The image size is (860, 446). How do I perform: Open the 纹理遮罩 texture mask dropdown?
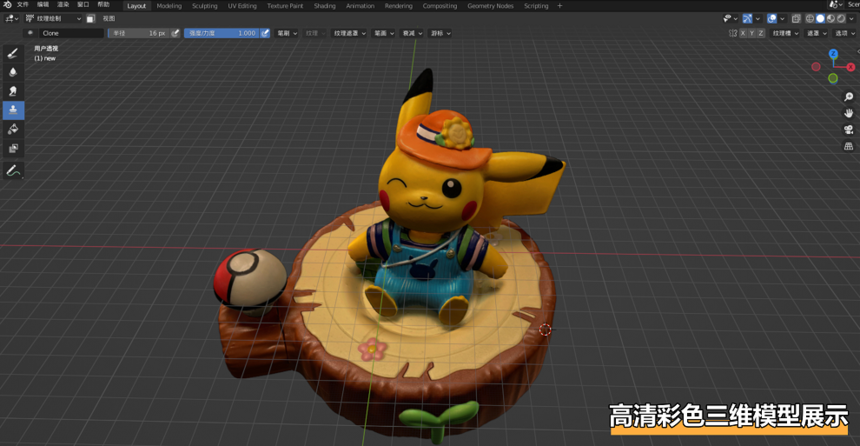(x=349, y=33)
